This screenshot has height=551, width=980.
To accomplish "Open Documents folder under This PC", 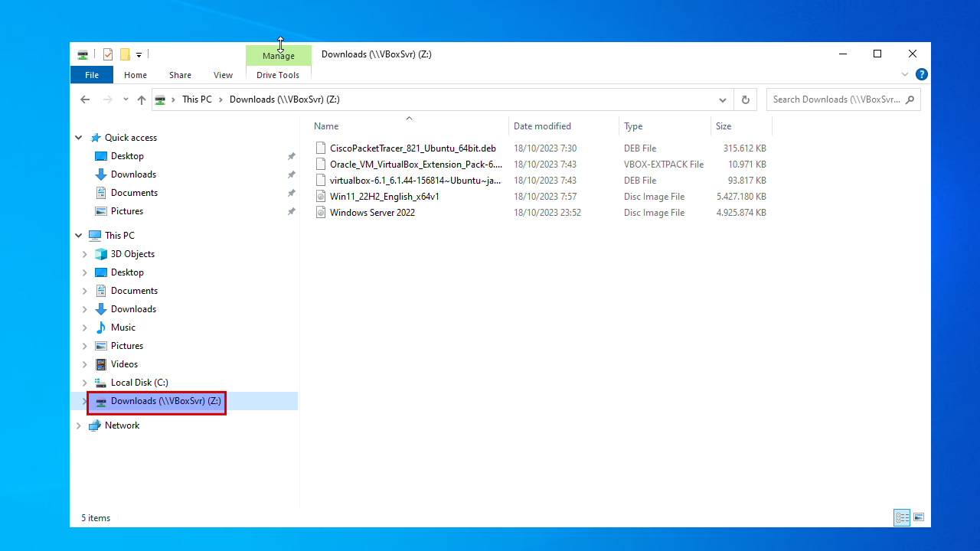I will pyautogui.click(x=134, y=291).
